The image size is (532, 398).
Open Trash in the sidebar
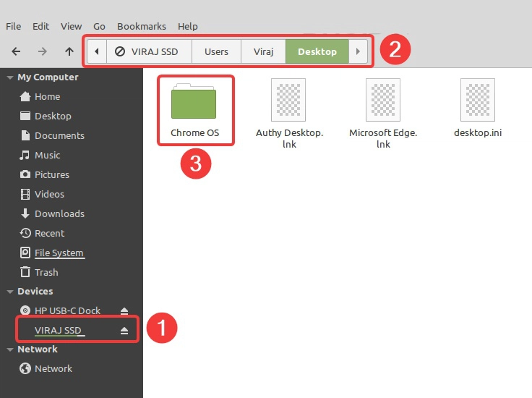click(46, 272)
